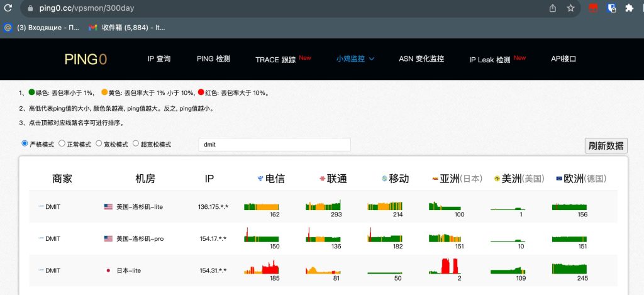Screen dimensions: 644x295
Task: Click the EU flag icon beside 欧洲
Action: click(559, 179)
